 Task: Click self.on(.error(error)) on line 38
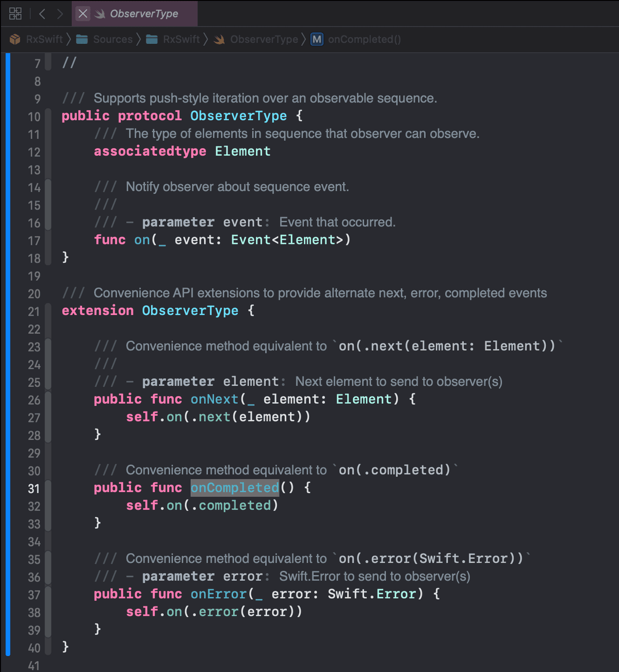pyautogui.click(x=215, y=612)
